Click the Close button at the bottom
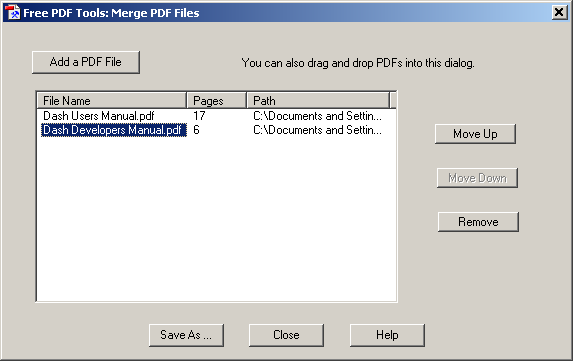Viewport: 573px width, 361px height. click(x=286, y=335)
